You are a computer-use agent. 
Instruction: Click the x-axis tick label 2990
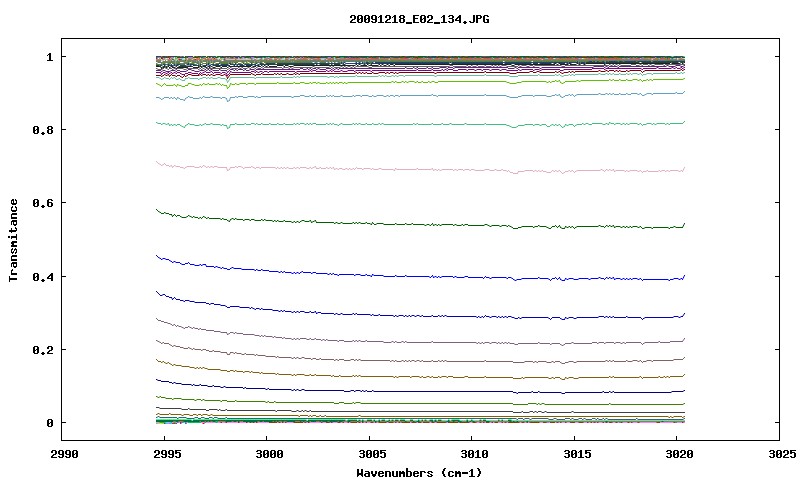click(x=64, y=454)
